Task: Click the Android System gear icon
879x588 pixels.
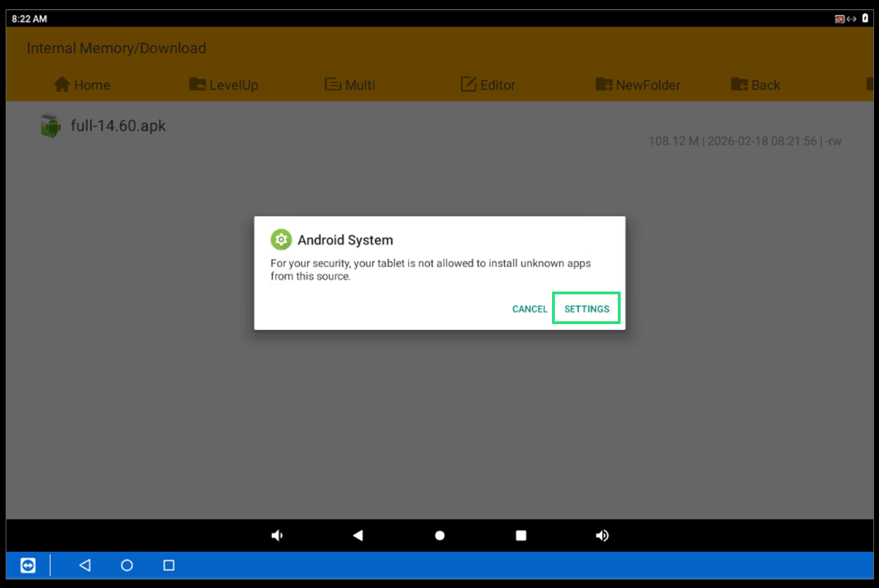Action: click(281, 240)
